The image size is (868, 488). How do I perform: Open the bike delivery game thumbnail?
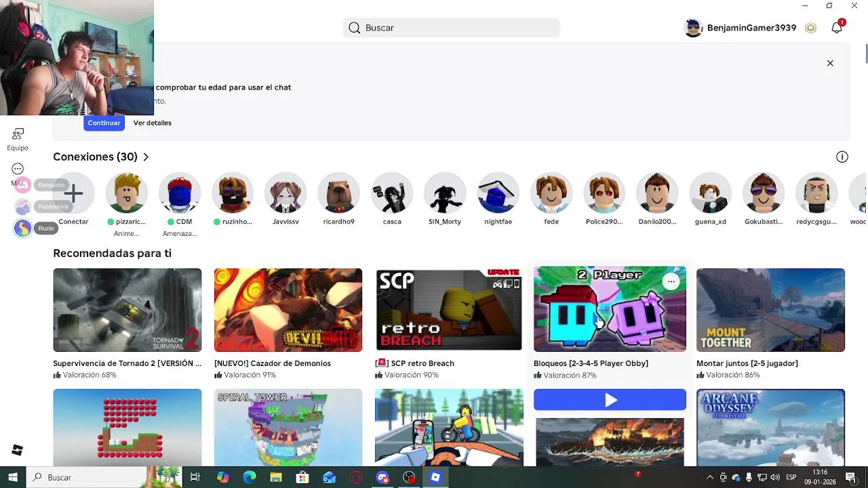pos(449,428)
